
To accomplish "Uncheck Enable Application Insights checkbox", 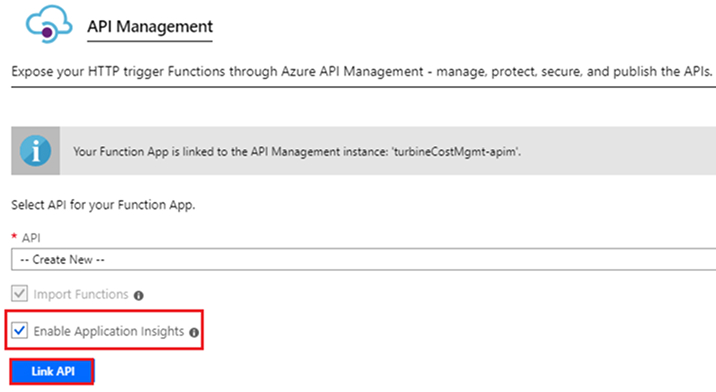I will 20,330.
